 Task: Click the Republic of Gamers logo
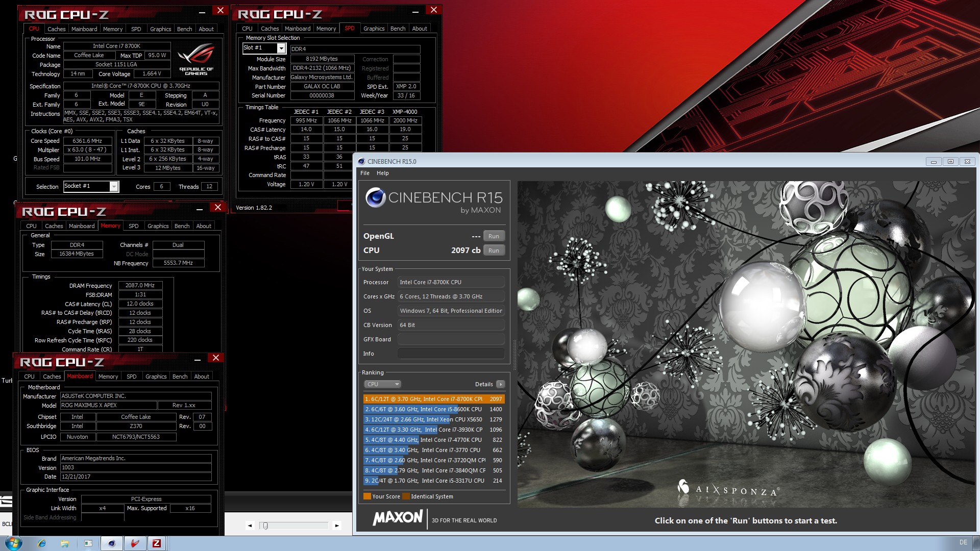coord(197,60)
